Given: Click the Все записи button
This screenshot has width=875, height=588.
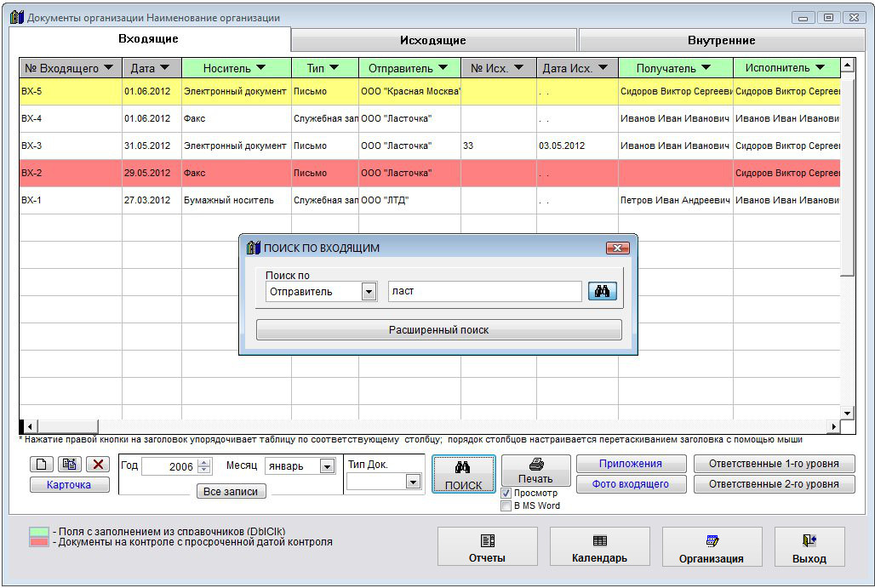Looking at the screenshot, I should 231,492.
